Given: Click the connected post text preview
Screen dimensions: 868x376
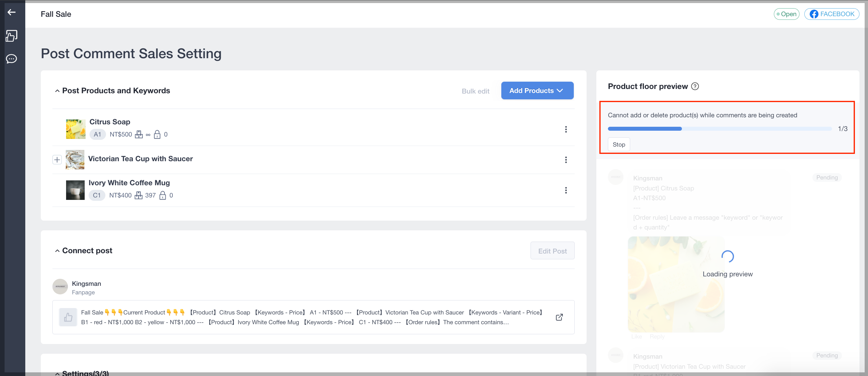Looking at the screenshot, I should tap(312, 317).
